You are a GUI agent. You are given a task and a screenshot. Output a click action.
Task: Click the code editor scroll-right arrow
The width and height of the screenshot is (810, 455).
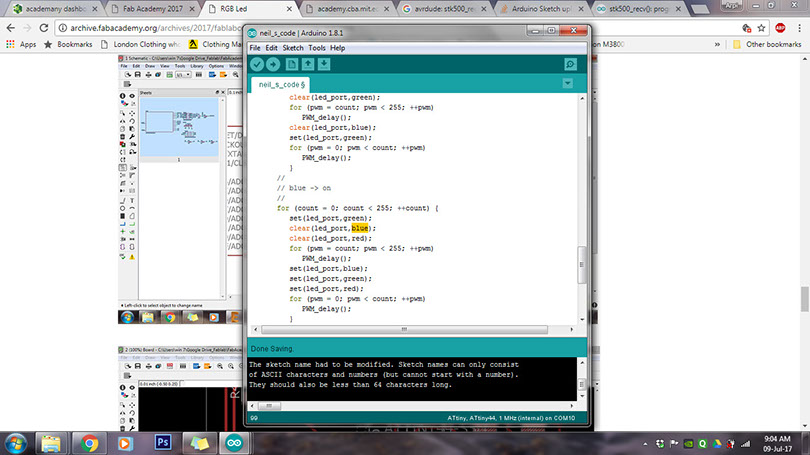click(571, 330)
